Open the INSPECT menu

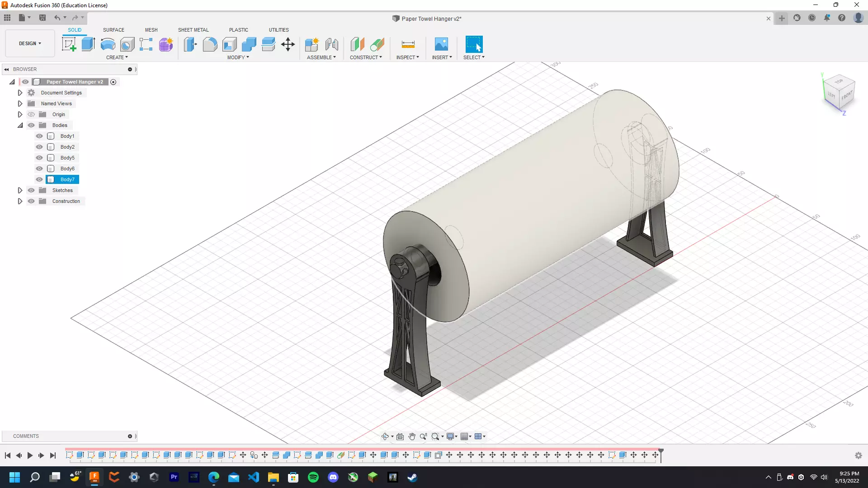coord(407,57)
